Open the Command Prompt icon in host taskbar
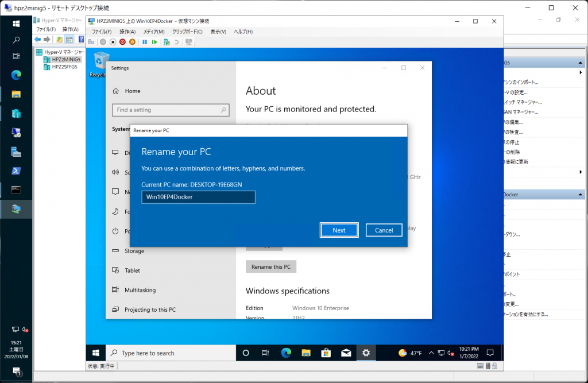The width and height of the screenshot is (588, 383). [16, 190]
